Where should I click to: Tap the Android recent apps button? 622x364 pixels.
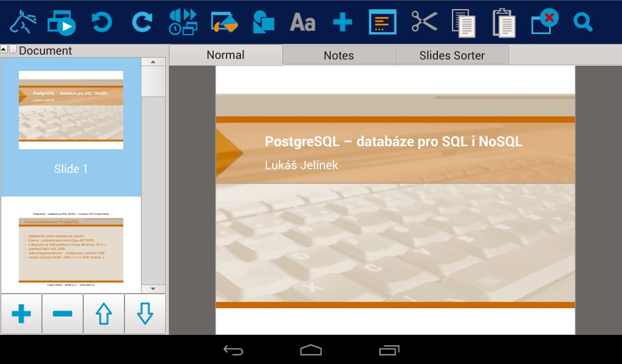389,349
